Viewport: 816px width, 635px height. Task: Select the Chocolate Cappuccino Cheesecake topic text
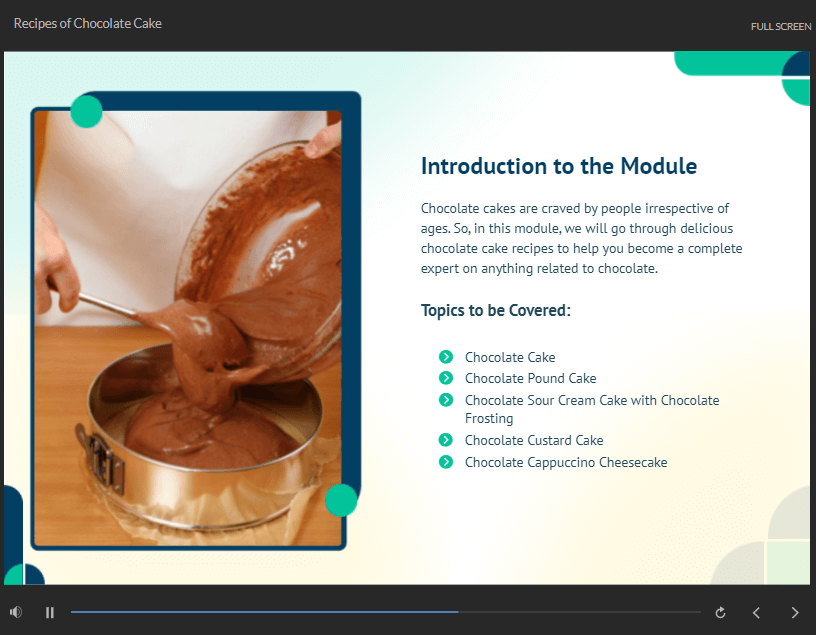tap(565, 462)
